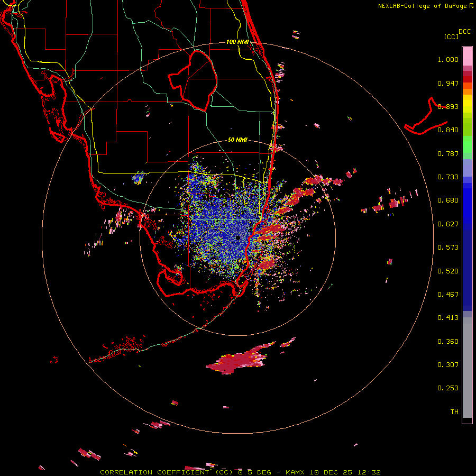476x476 pixels.
Task: Select the 0.413 scale value
Action: coord(448,318)
